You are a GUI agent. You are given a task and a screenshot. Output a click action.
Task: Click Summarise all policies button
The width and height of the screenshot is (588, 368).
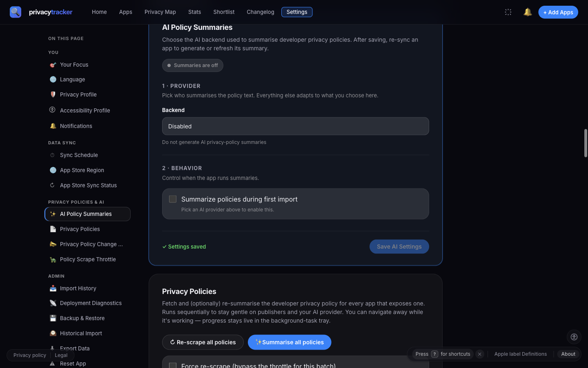[x=290, y=342]
